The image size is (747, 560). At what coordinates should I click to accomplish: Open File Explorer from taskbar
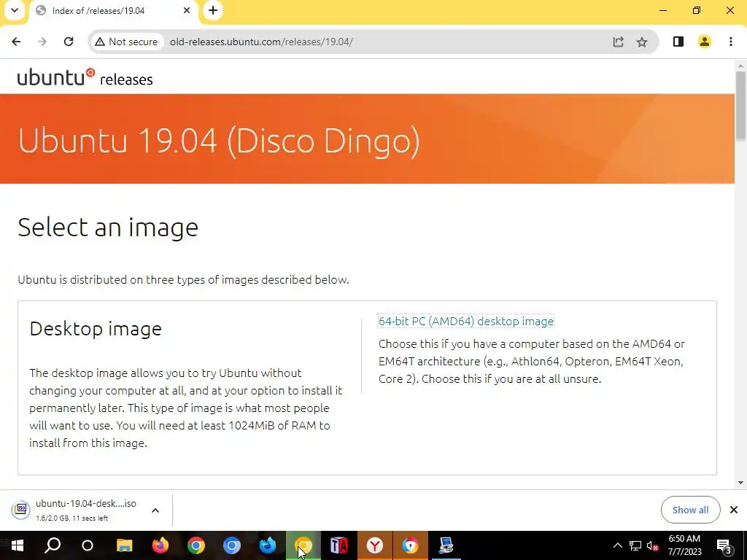coord(124,545)
